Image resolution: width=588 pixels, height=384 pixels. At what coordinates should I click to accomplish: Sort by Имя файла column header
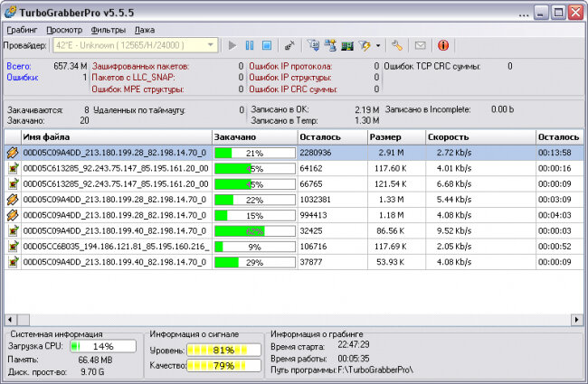pos(117,137)
